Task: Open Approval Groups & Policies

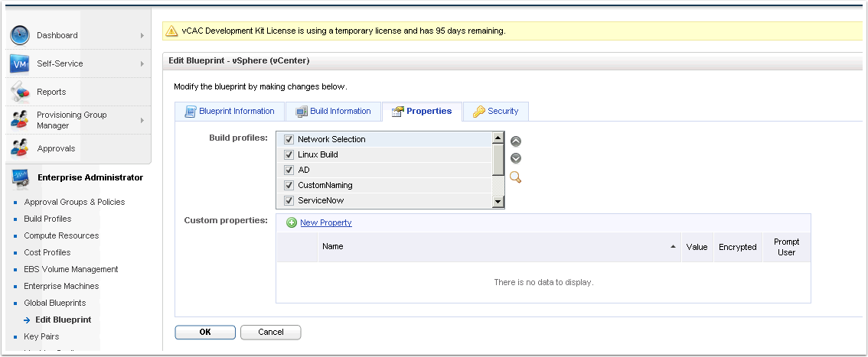Action: (74, 203)
